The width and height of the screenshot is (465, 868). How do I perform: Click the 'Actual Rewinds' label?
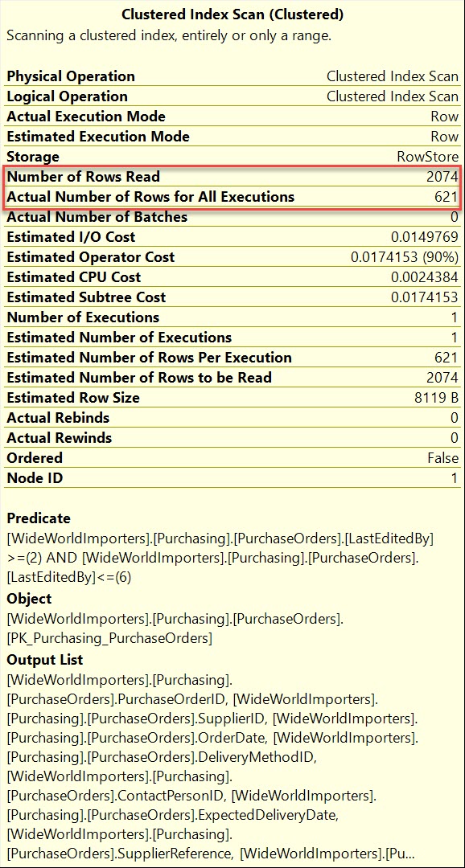click(x=60, y=438)
